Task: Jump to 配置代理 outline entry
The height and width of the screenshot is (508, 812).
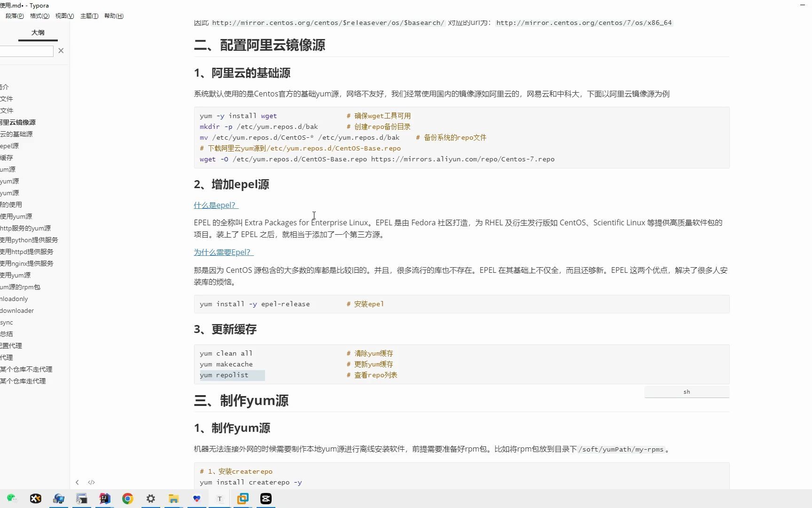Action: coord(11,346)
